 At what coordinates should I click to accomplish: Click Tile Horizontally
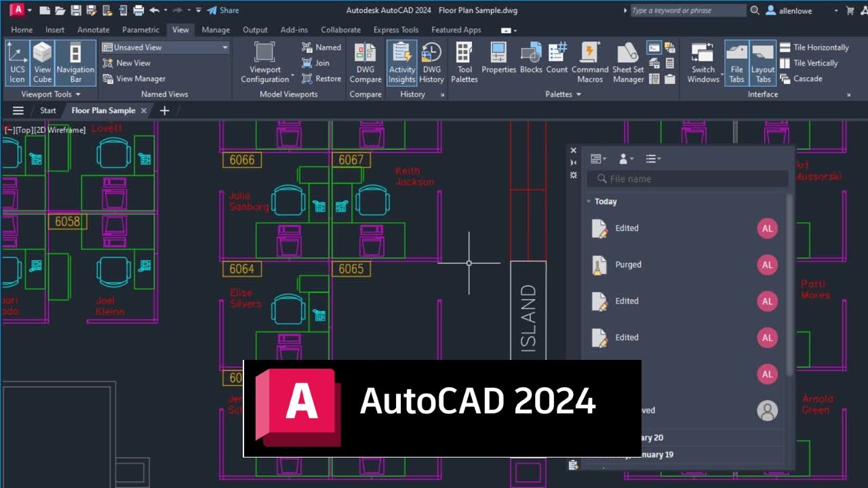pyautogui.click(x=814, y=47)
